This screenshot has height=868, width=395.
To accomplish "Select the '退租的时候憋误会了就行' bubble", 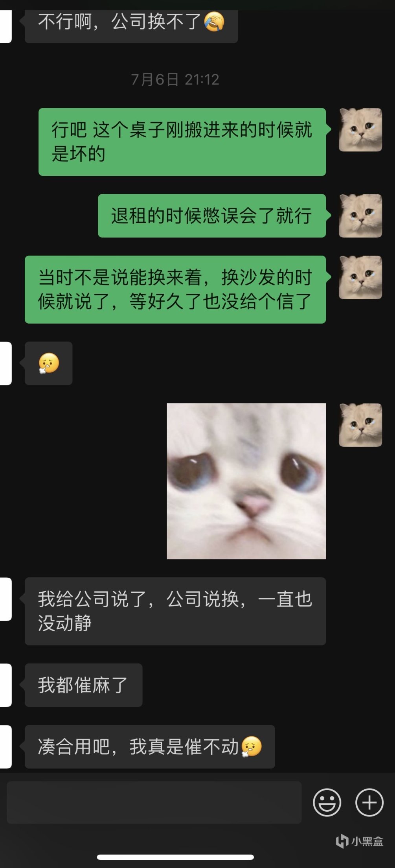I will pos(212,216).
